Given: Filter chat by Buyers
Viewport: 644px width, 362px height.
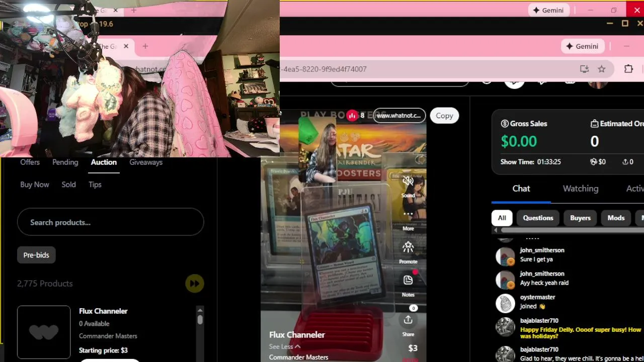Looking at the screenshot, I should pos(580,218).
